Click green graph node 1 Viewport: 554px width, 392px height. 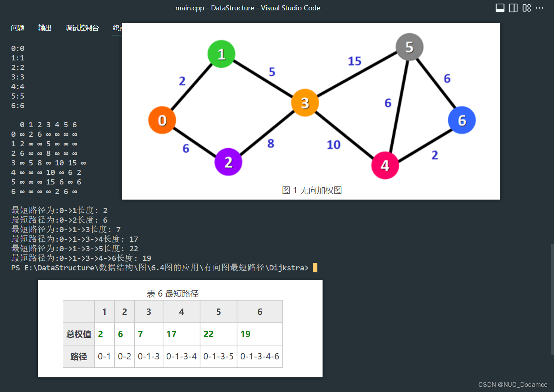pos(222,54)
